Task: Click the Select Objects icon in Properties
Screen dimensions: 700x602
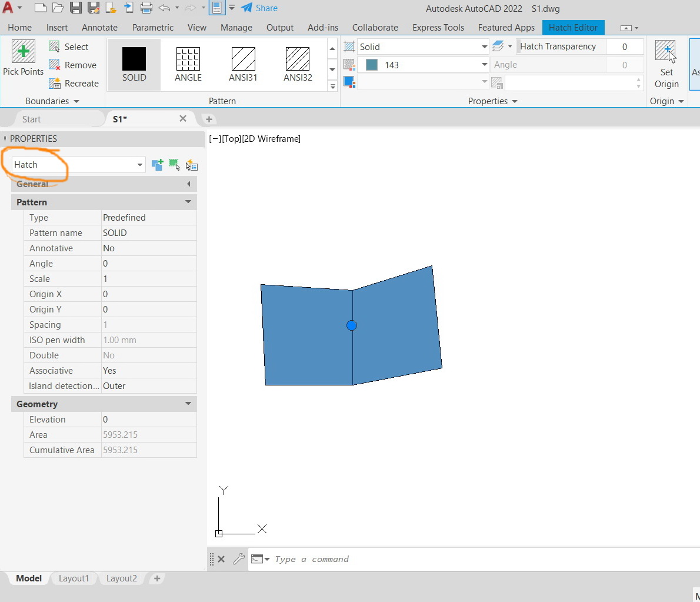Action: point(174,165)
